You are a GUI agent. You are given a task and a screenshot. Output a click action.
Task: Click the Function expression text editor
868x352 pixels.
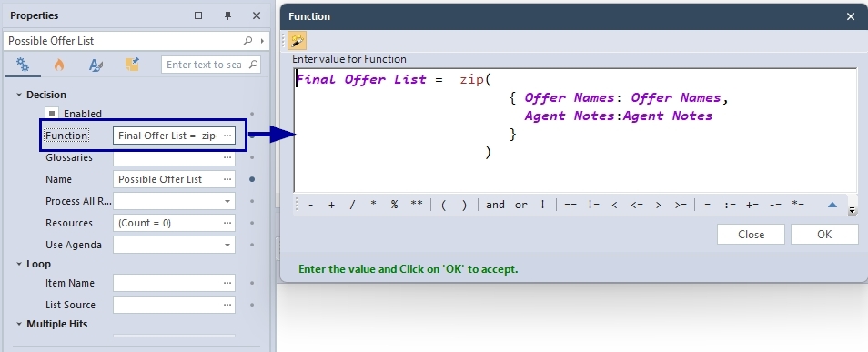pyautogui.click(x=575, y=130)
